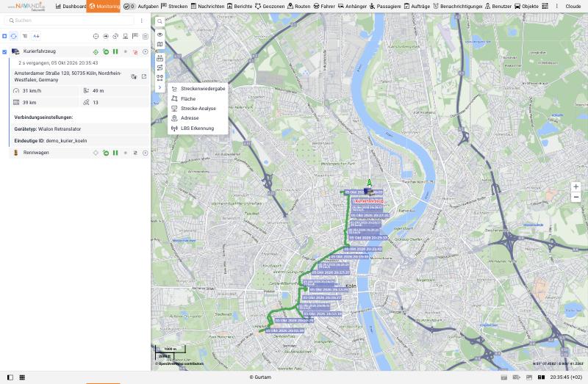
Task: Click the satellites count 13
Action: (96, 102)
